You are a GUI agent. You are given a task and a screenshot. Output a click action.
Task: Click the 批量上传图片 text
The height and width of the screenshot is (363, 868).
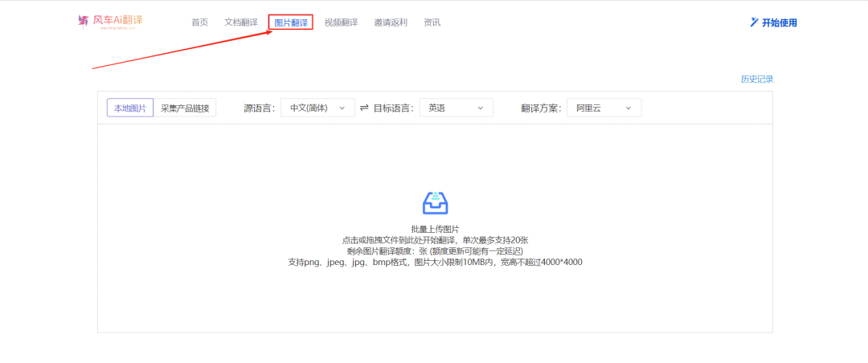click(435, 229)
